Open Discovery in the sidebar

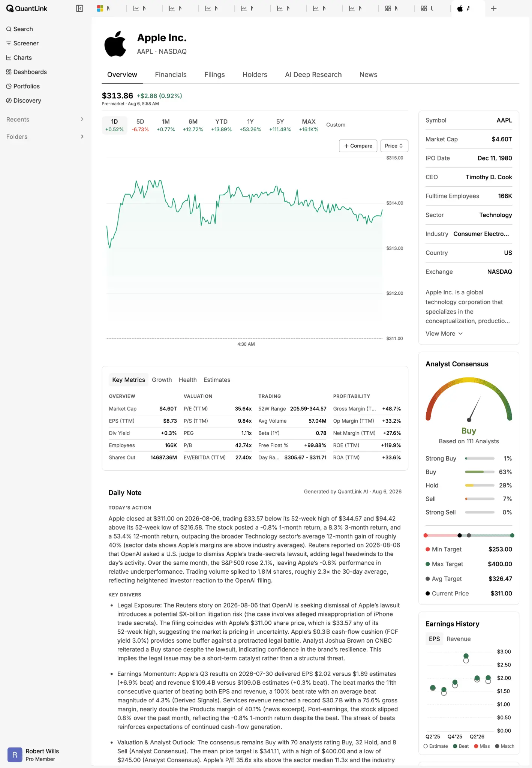click(24, 100)
